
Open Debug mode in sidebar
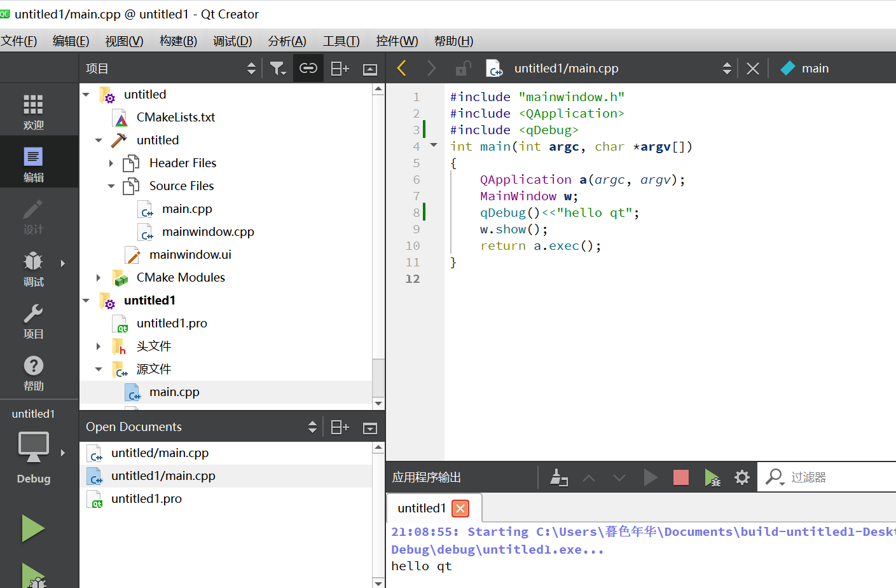(x=33, y=268)
